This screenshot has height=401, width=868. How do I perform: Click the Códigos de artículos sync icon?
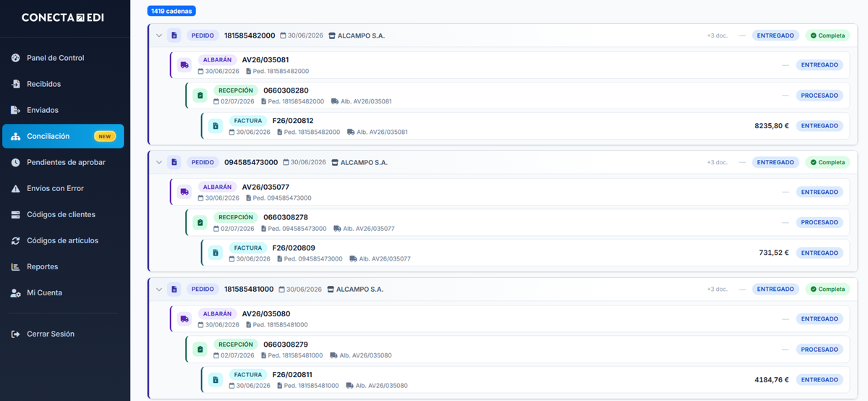15,240
